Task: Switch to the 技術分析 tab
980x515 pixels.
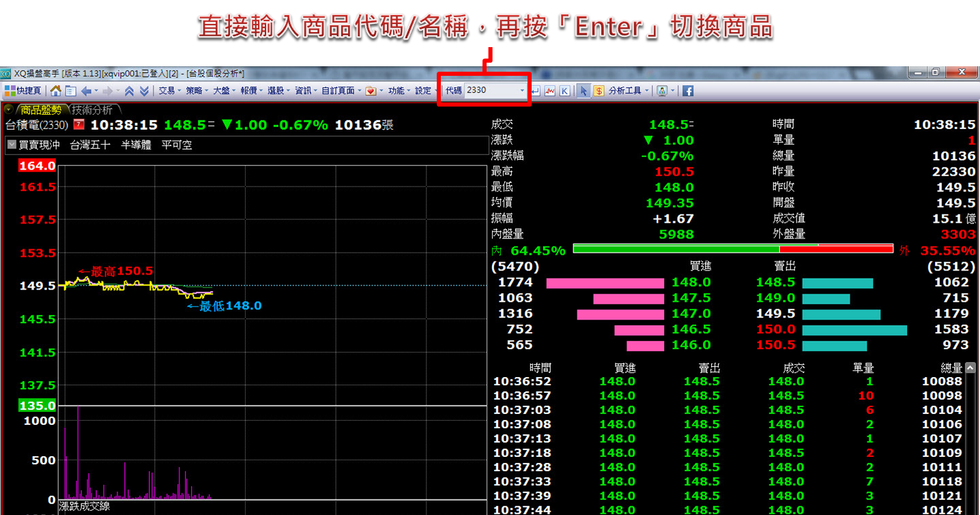Action: 92,109
